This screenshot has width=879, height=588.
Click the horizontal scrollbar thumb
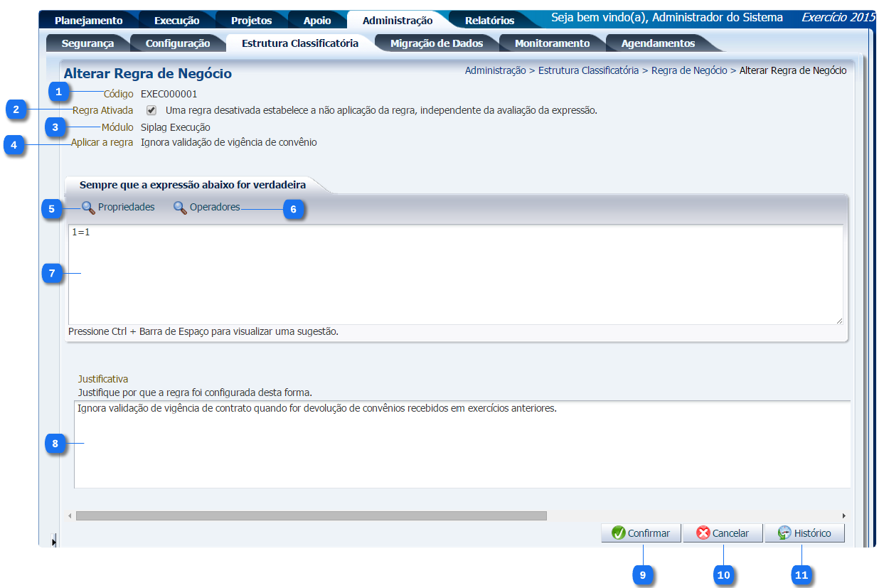(x=311, y=515)
